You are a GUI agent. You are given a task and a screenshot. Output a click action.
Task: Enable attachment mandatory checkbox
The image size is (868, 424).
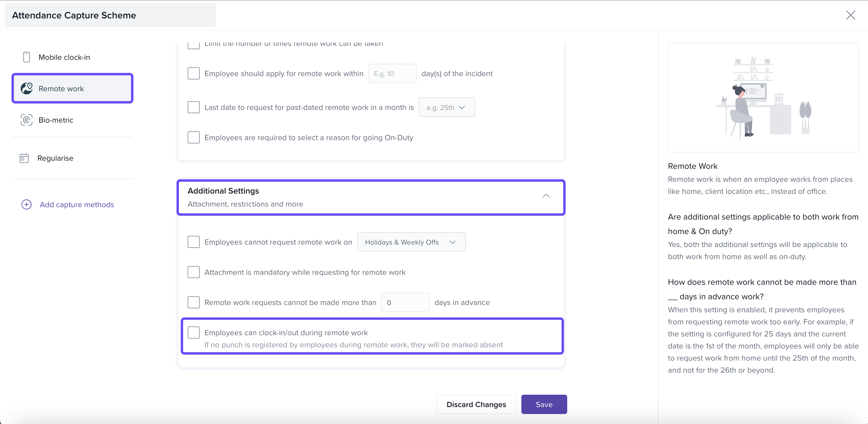coord(194,272)
